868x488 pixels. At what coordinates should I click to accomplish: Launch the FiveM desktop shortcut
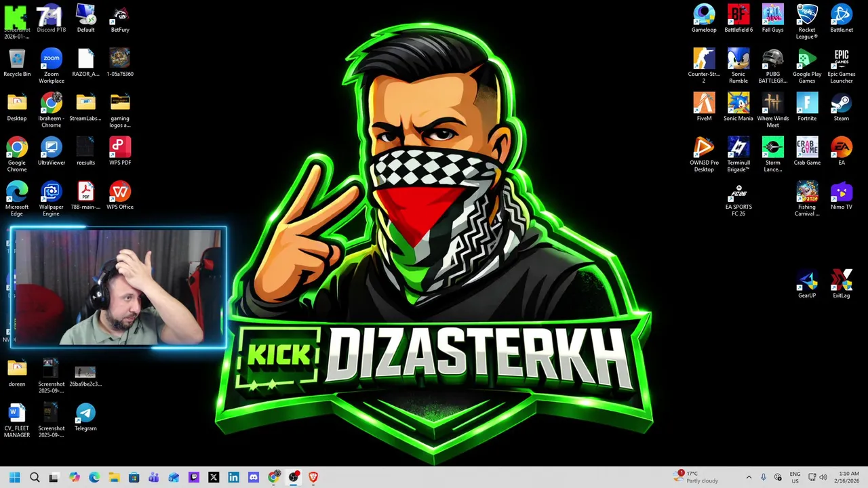(x=704, y=106)
